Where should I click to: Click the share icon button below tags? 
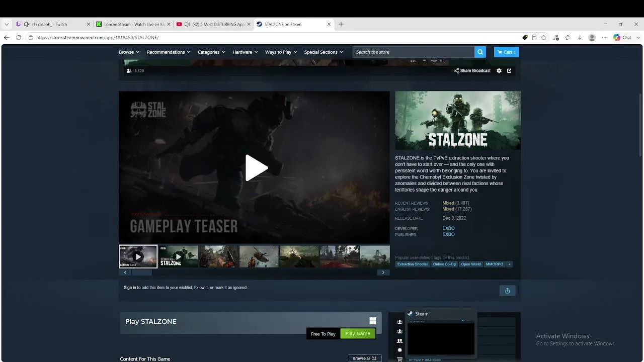[507, 291]
